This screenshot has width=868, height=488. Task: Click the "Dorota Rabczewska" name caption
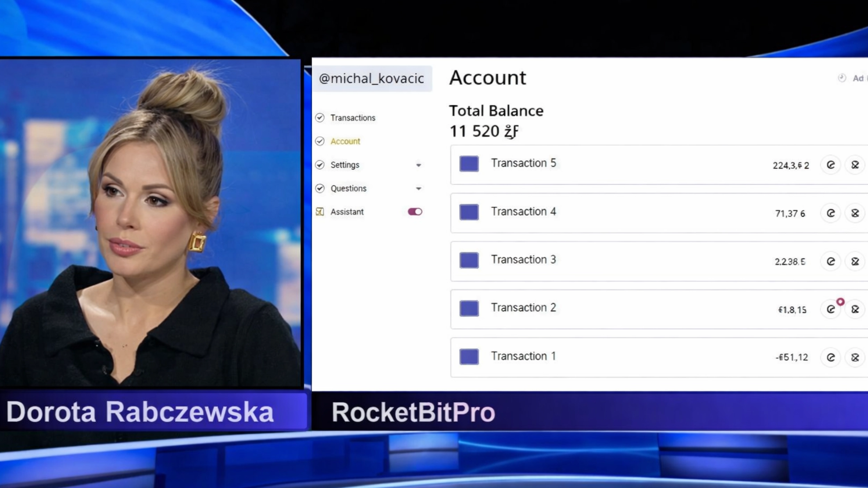coord(140,412)
